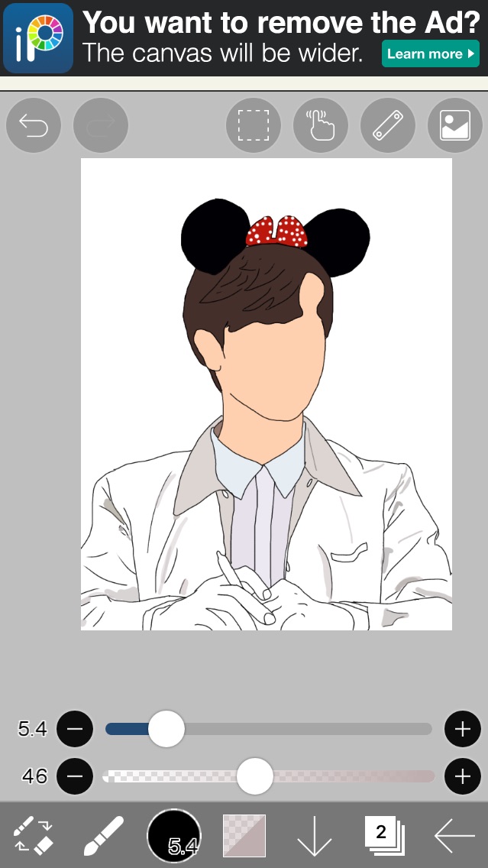Open the Material image tool
Image resolution: width=488 pixels, height=868 pixels.
(x=455, y=125)
